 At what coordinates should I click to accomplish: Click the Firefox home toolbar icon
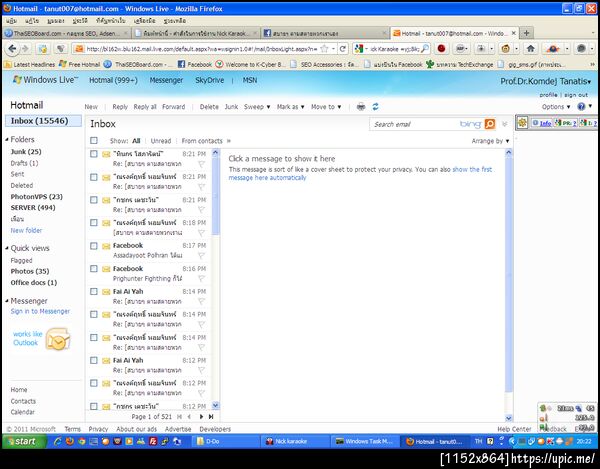tap(530, 49)
